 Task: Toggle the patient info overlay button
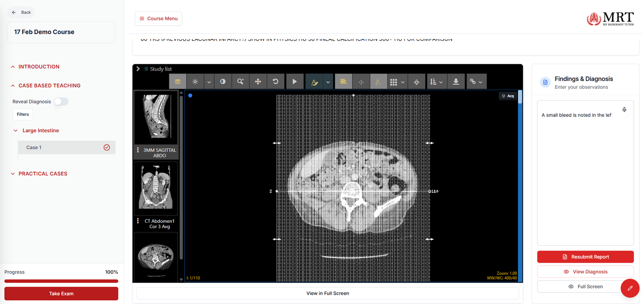click(x=378, y=82)
